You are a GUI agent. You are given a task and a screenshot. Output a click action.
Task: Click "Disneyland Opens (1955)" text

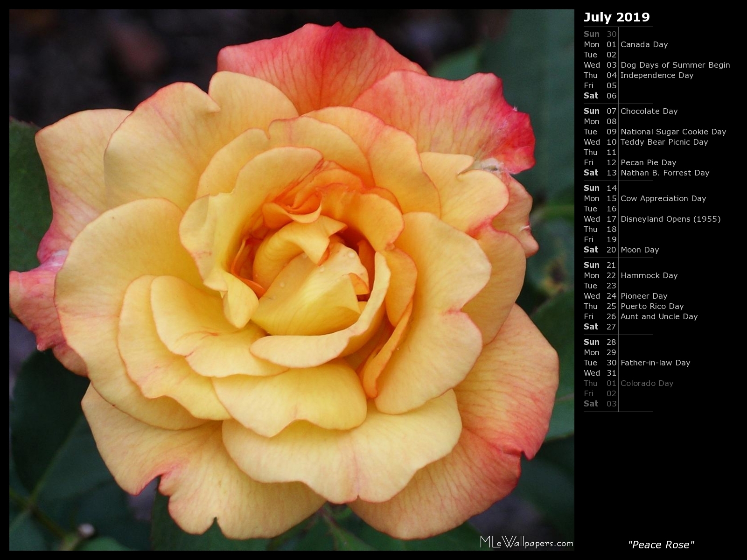pyautogui.click(x=670, y=219)
